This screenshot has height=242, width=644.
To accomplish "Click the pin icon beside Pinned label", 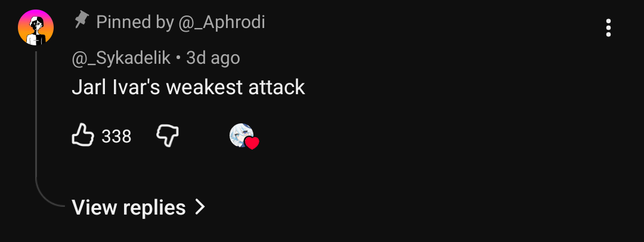I will [x=82, y=20].
